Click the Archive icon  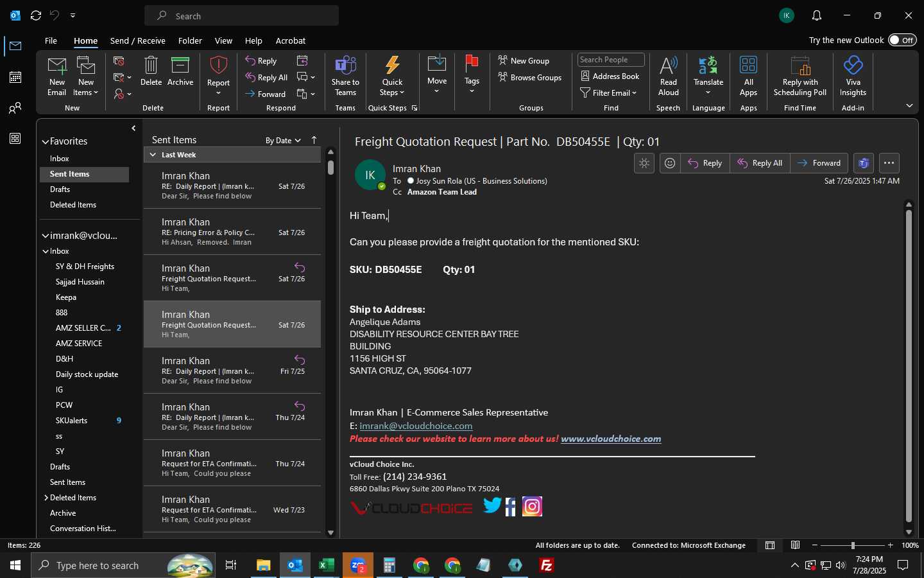[x=180, y=71]
